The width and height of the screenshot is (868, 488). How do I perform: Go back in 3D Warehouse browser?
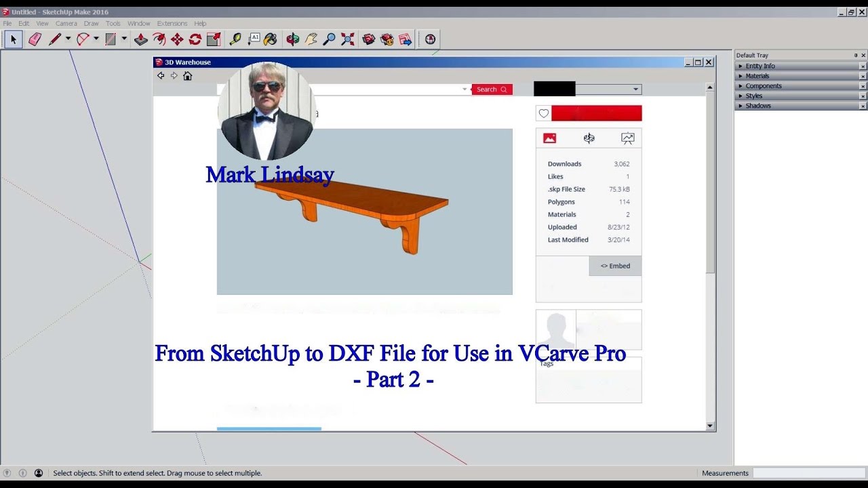[161, 76]
